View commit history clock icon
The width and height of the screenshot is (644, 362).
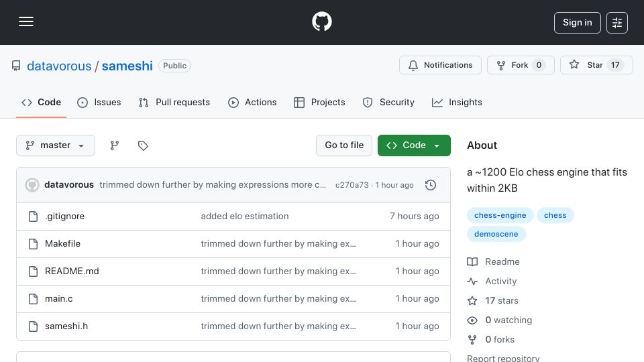[x=431, y=185]
